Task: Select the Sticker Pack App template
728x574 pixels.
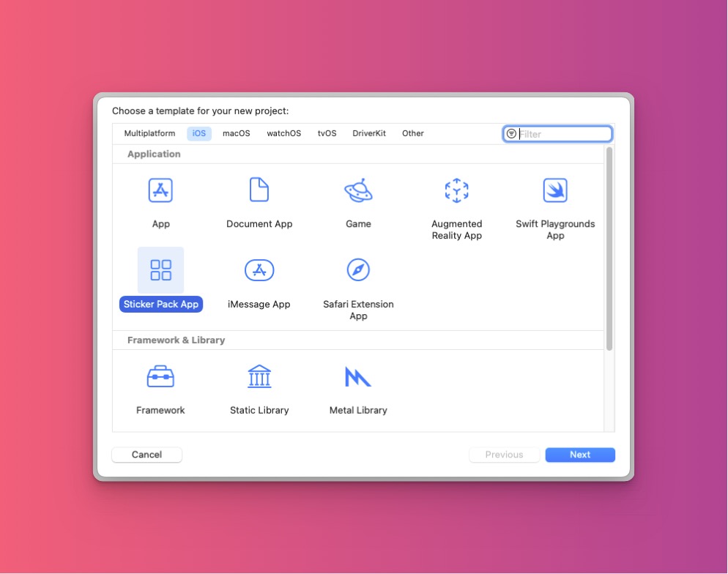Action: coord(160,270)
